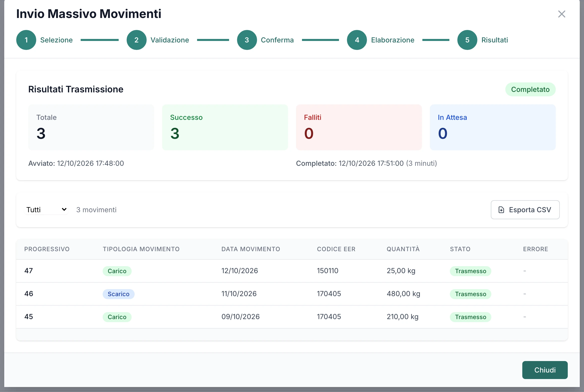
Task: Click the Scarico badge in row 46
Action: pos(119,294)
